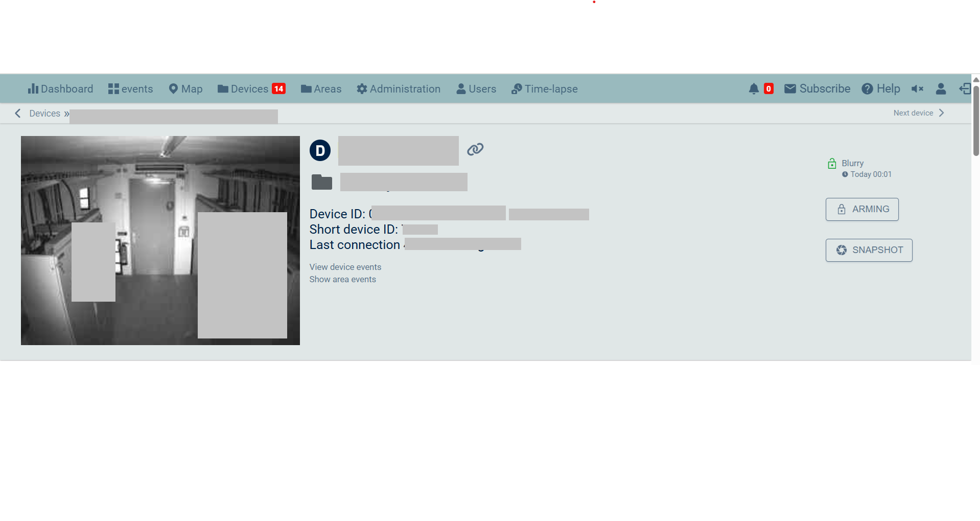Open the Areas section
The height and width of the screenshot is (521, 980).
coord(321,89)
